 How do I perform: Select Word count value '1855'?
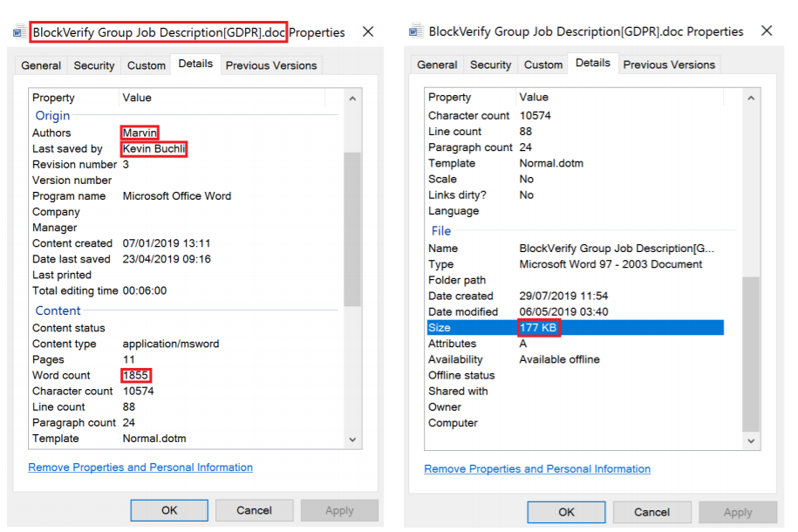pyautogui.click(x=136, y=375)
